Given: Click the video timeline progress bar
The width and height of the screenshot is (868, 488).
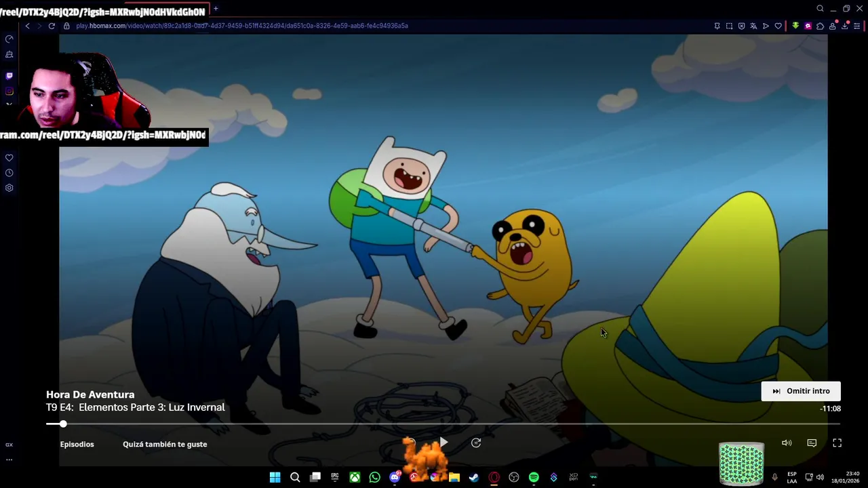Looking at the screenshot, I should coord(443,424).
